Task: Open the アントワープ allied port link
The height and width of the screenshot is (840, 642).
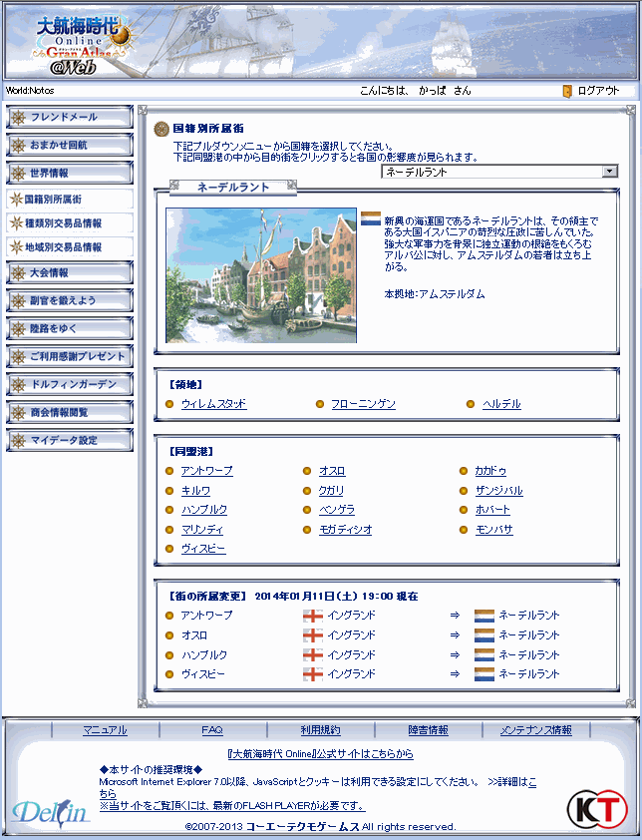Action: pos(206,471)
